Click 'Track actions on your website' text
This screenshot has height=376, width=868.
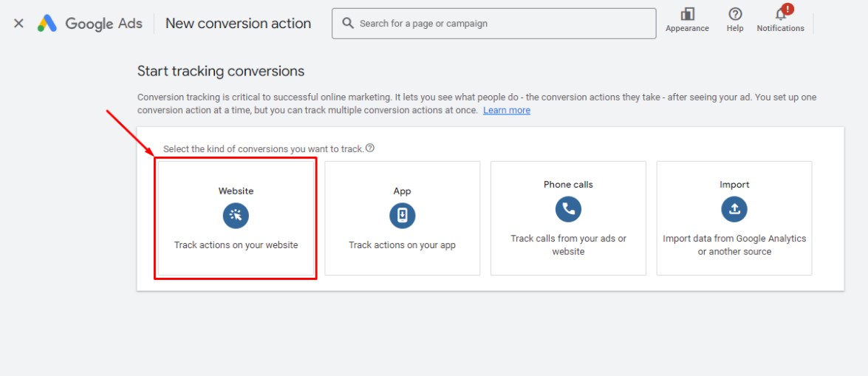[x=236, y=245]
